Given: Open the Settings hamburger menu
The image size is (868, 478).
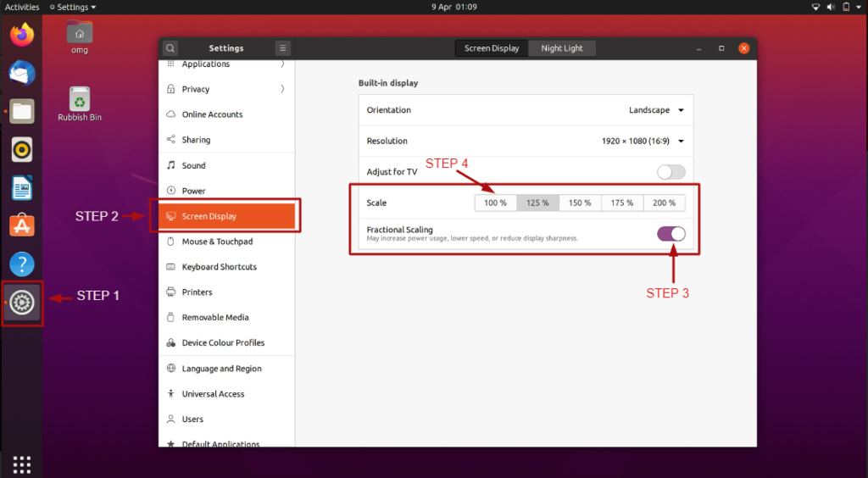Looking at the screenshot, I should point(282,48).
